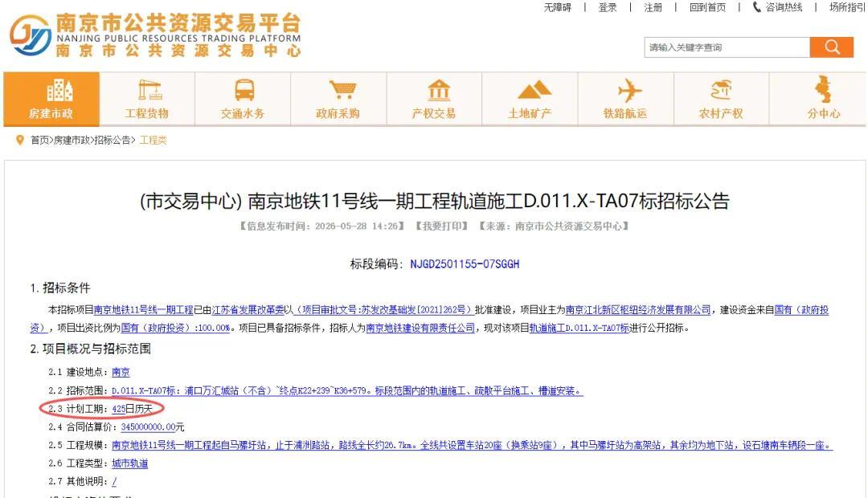Open the 交通水务 bus icon

244,90
